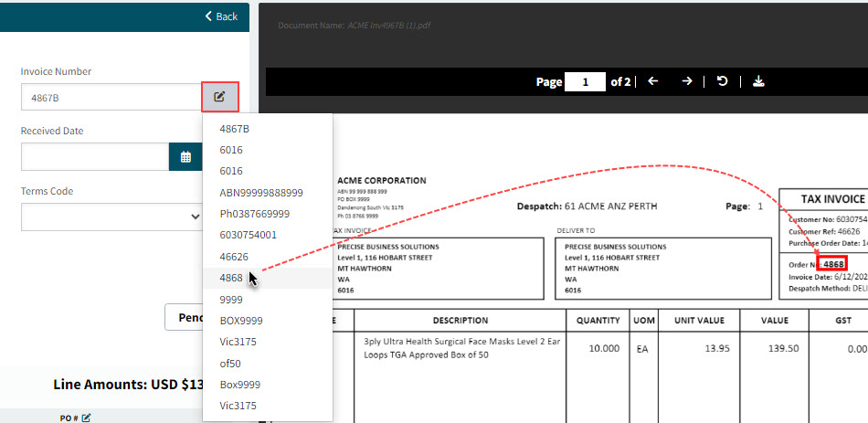Select 4868 from the suggestion list

click(231, 278)
